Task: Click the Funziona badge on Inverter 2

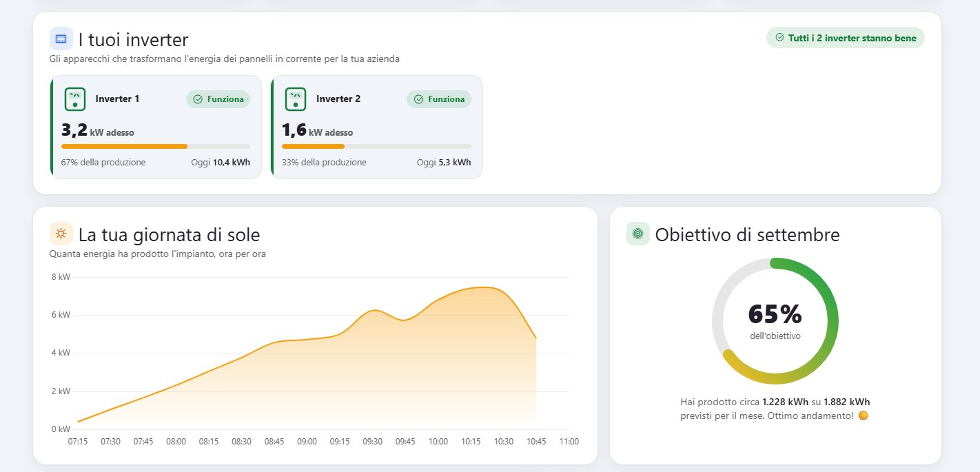Action: (x=439, y=99)
